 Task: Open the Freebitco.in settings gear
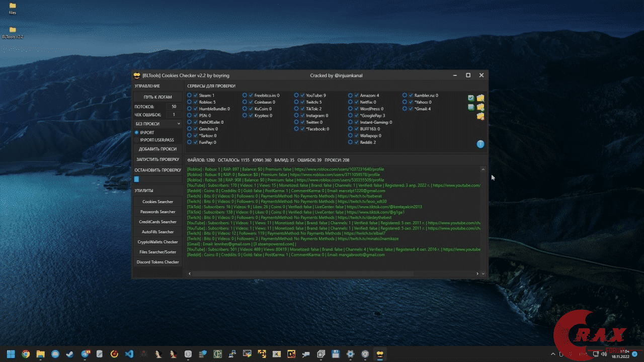coord(245,96)
